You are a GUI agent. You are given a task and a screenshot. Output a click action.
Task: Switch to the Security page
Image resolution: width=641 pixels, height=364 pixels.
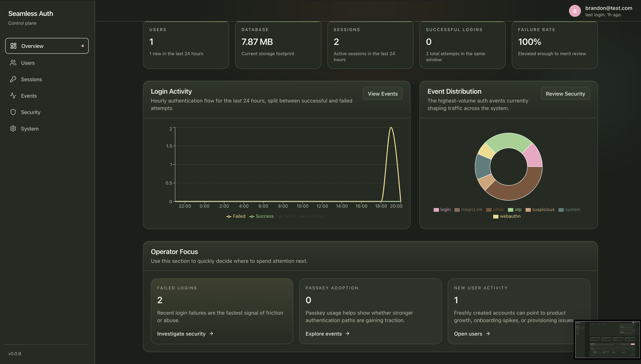tap(47, 112)
